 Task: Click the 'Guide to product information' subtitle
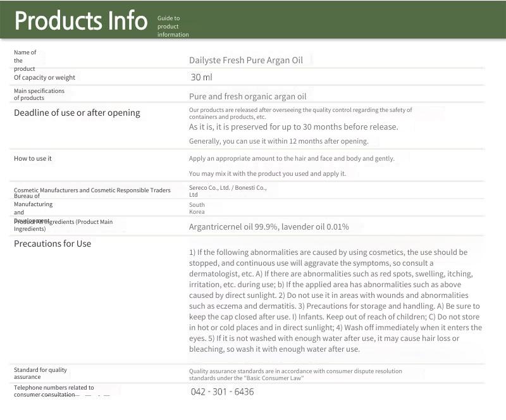coord(173,27)
